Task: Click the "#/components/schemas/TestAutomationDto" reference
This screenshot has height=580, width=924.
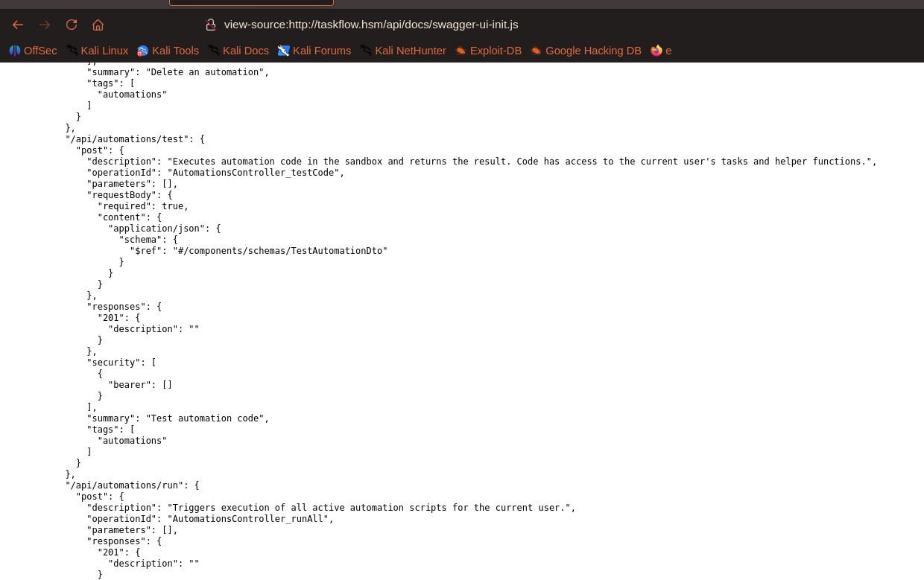Action: click(280, 251)
